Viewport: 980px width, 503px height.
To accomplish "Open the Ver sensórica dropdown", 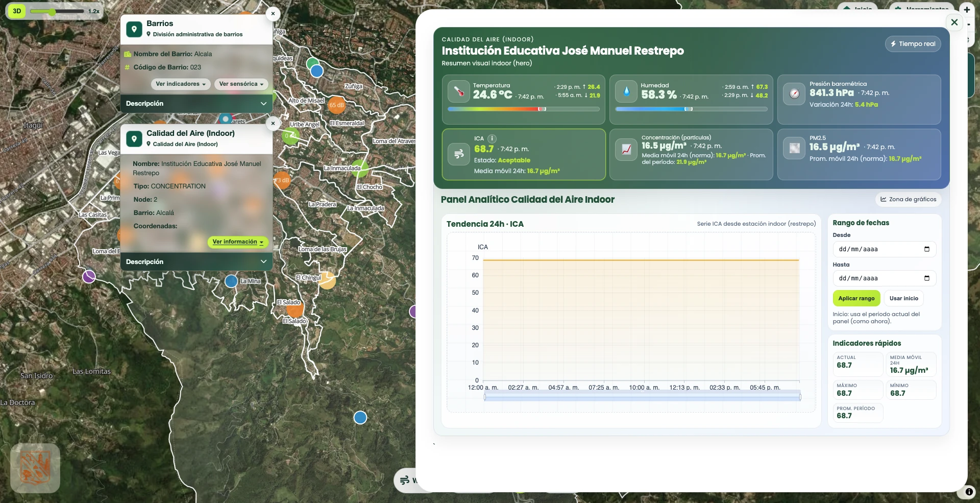I will 241,84.
